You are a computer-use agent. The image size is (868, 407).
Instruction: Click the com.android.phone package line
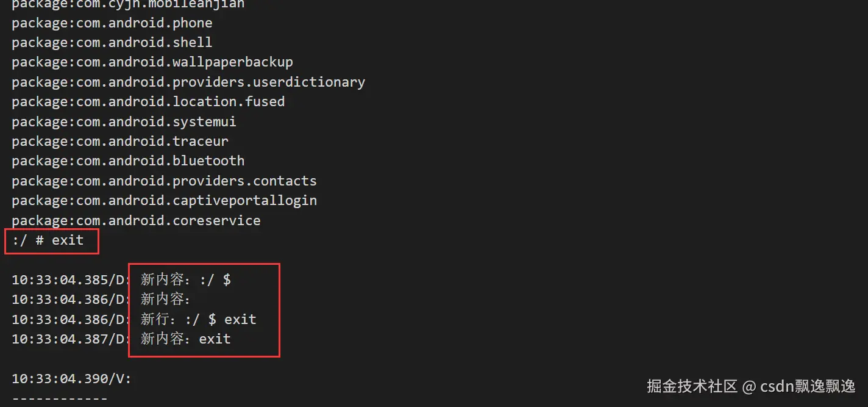coord(112,23)
